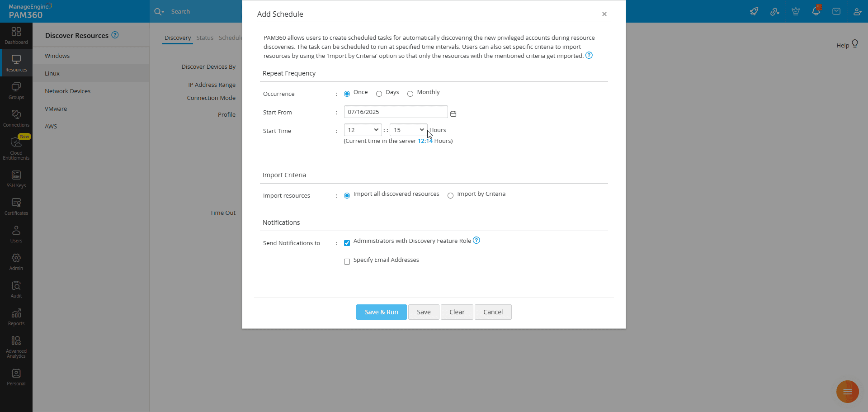The image size is (868, 412).
Task: Click the help icon beside the description text
Action: (x=589, y=55)
